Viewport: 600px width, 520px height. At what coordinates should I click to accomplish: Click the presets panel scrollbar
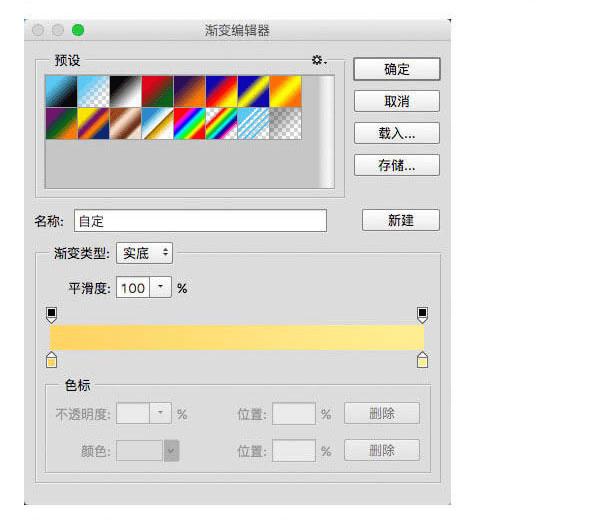[x=326, y=132]
